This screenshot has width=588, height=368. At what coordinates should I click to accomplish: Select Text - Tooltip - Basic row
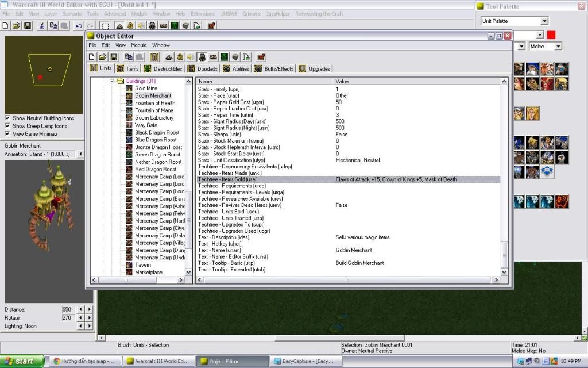tap(349, 263)
